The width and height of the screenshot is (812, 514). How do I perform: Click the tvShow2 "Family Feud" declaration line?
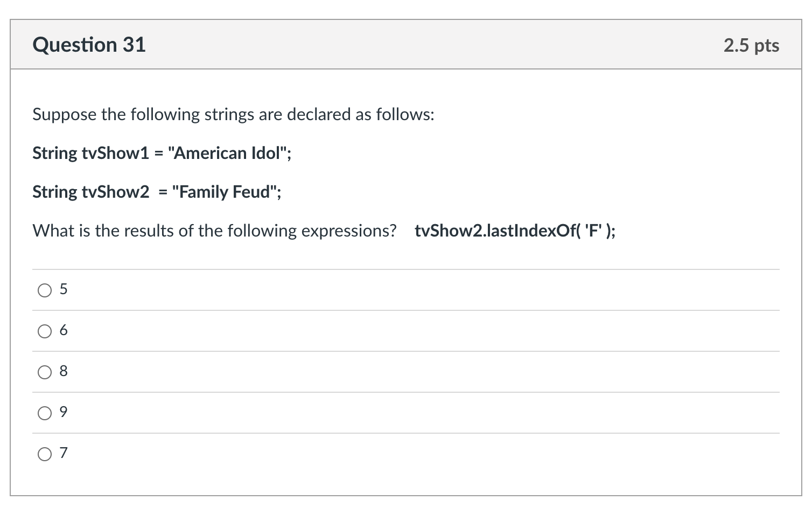157,192
